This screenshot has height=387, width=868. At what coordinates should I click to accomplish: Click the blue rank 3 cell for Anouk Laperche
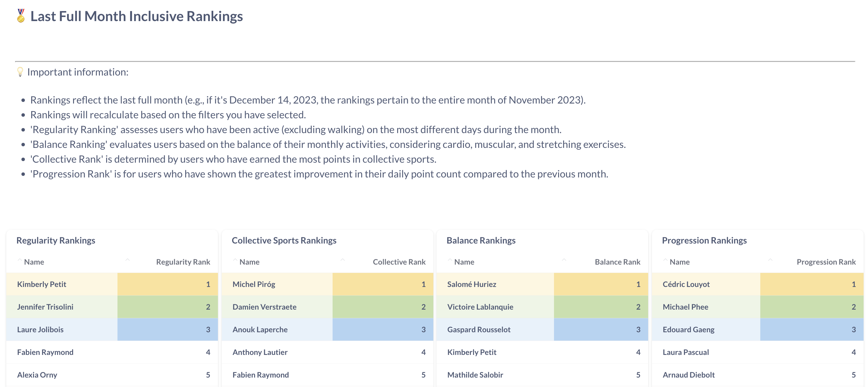pyautogui.click(x=383, y=329)
